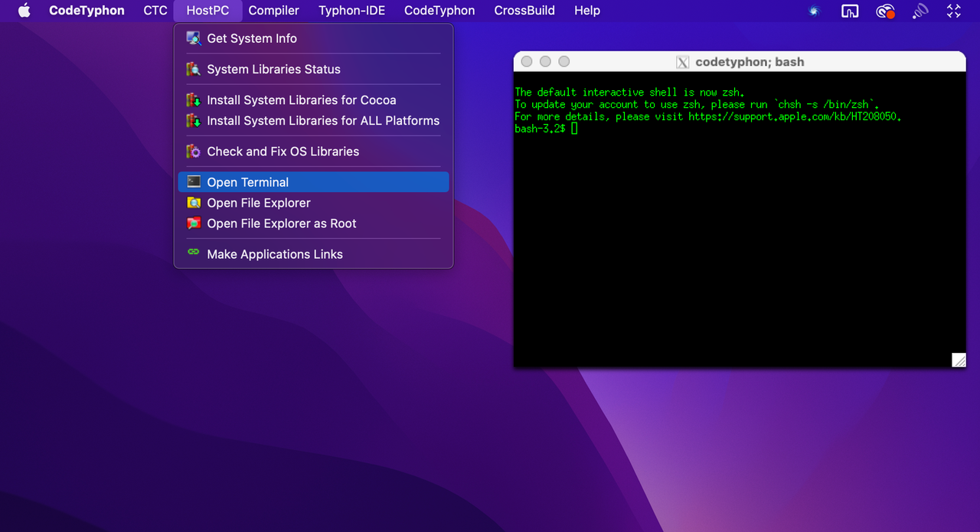Viewport: 980px width, 532px height.
Task: Open the screen mirroring menu bar icon
Action: click(850, 11)
